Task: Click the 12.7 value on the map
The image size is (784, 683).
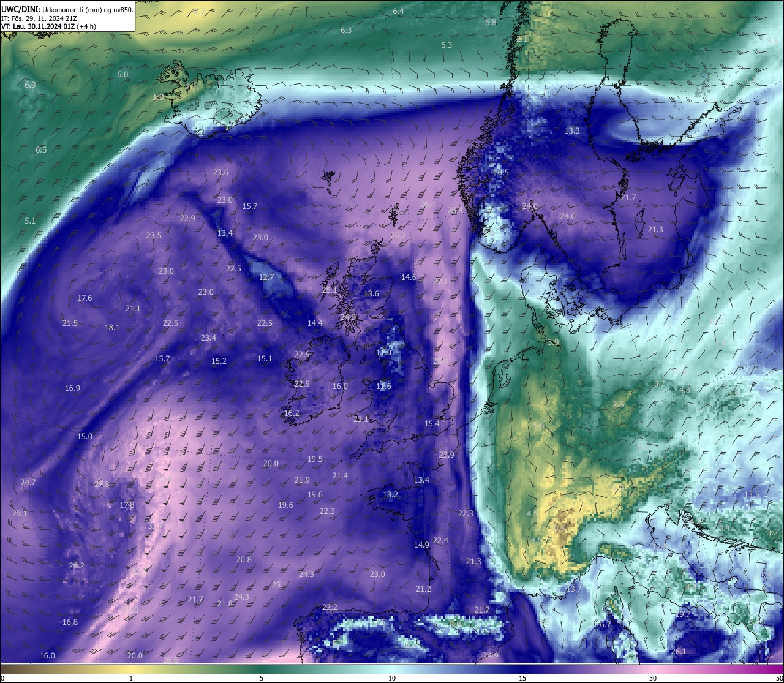Action: (x=266, y=277)
